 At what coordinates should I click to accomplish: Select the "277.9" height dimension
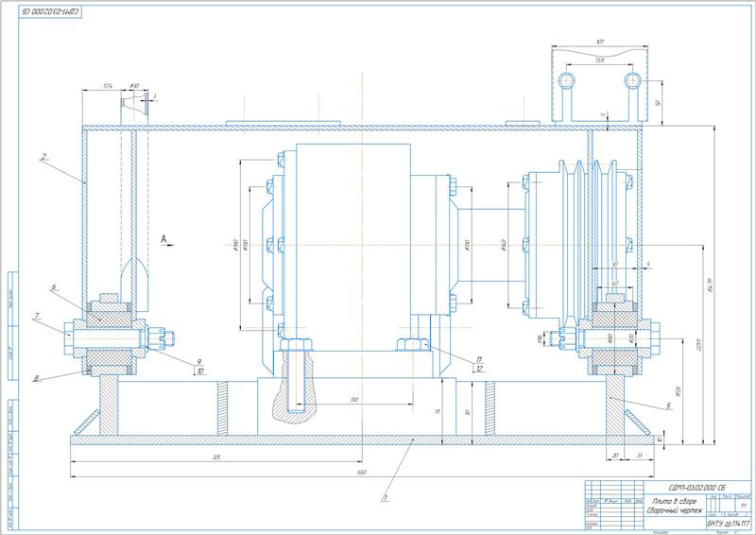pyautogui.click(x=698, y=344)
